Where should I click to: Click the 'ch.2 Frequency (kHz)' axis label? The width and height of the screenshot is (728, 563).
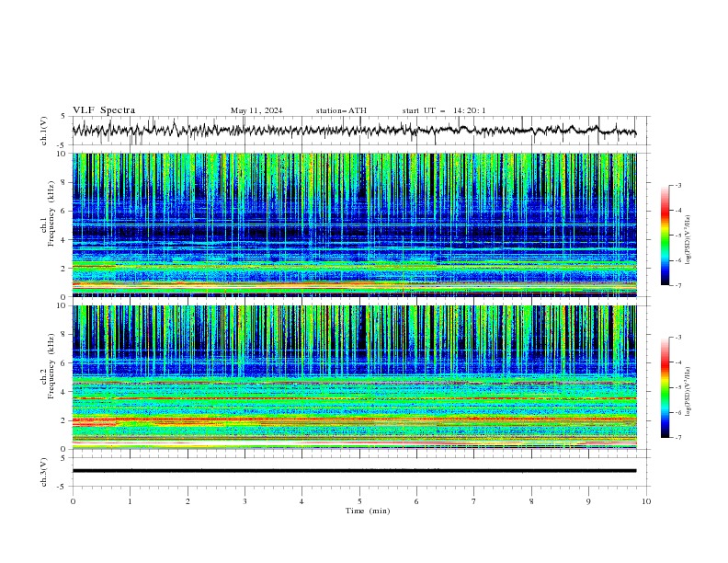47,366
